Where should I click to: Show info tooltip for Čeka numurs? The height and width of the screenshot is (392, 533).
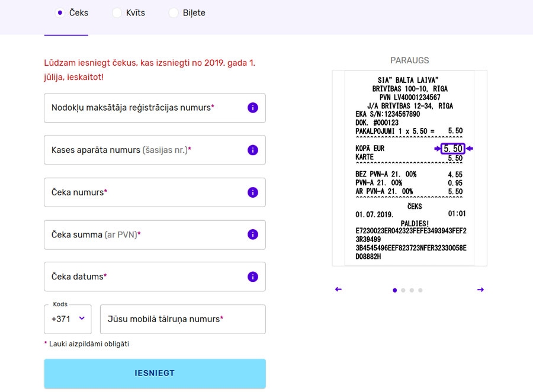tap(253, 192)
